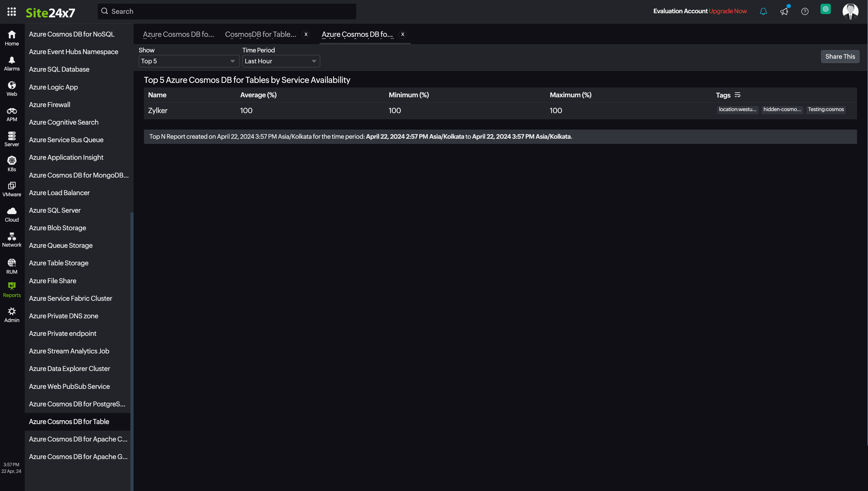The image size is (868, 491).
Task: Open Cloud in the left sidebar
Action: [x=12, y=214]
